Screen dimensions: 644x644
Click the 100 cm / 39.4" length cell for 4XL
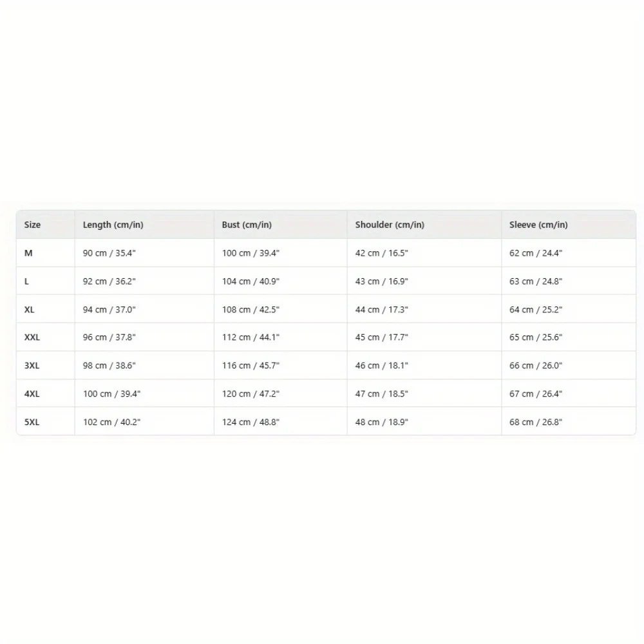[111, 394]
